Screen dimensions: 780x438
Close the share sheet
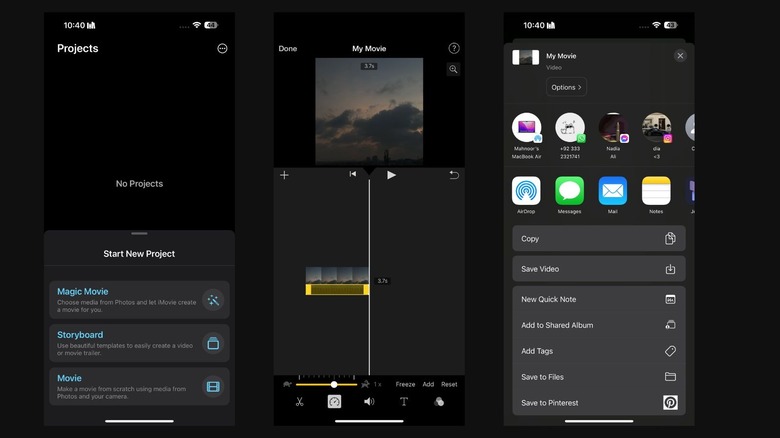[680, 56]
